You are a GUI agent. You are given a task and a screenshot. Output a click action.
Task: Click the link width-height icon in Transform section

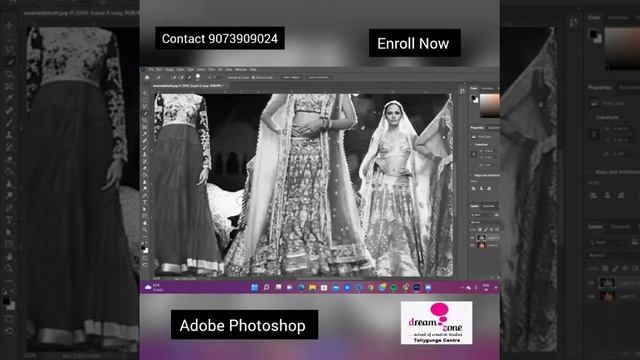coord(474,154)
